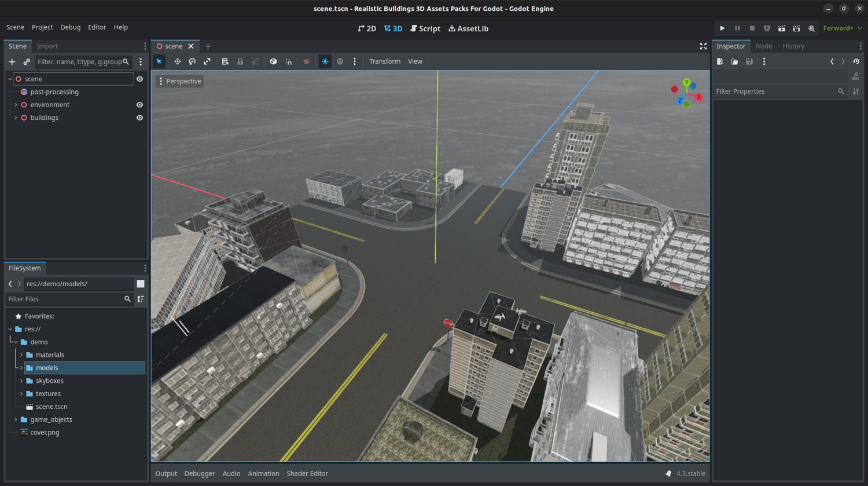The width and height of the screenshot is (868, 486).
Task: Open sun and environment settings dots
Action: point(355,61)
